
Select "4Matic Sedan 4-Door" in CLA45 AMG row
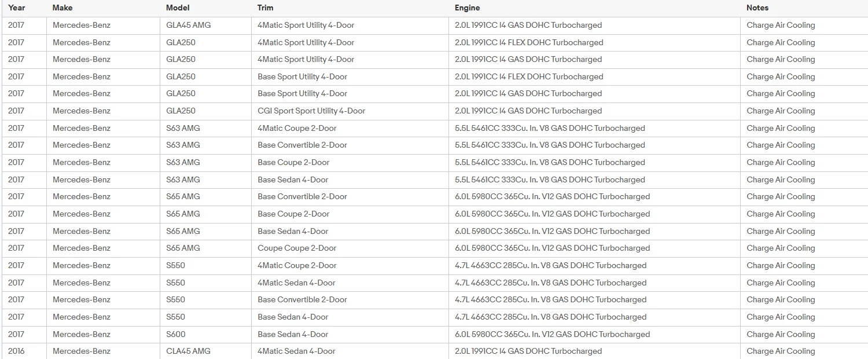pyautogui.click(x=296, y=351)
